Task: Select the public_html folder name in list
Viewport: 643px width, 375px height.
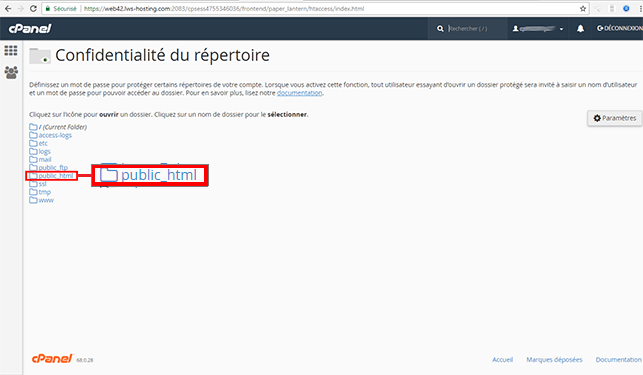Action: click(56, 176)
